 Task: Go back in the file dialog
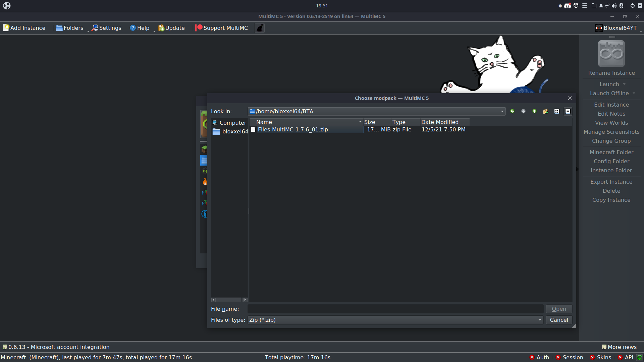pos(512,111)
